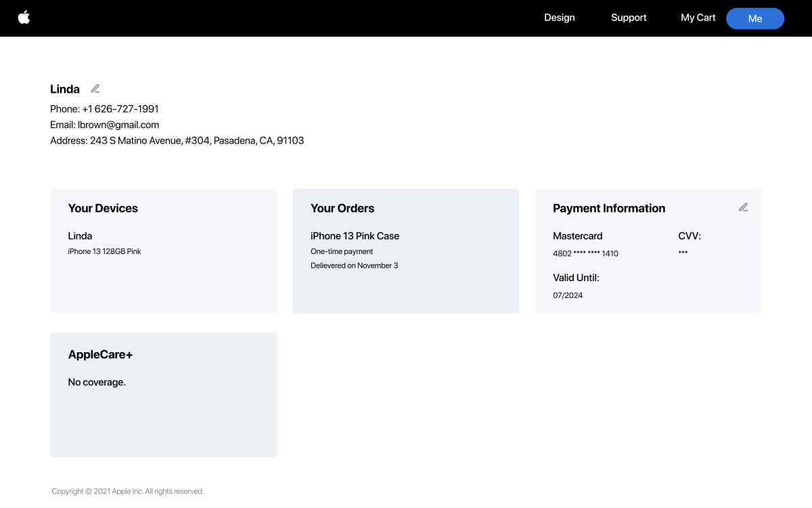Click the address 243 S Matino Avenue line

click(177, 141)
